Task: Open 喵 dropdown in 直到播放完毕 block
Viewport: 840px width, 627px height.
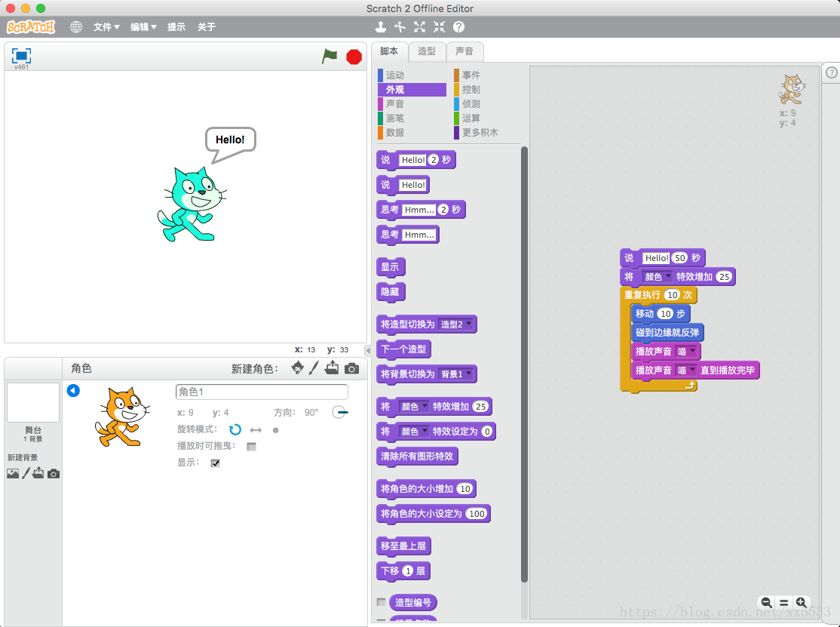Action: (686, 370)
